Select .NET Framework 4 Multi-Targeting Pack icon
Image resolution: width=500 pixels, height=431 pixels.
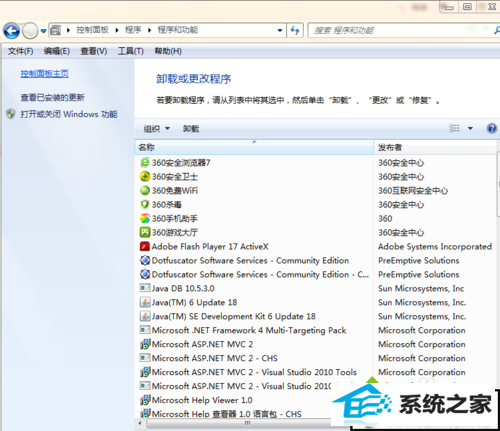click(x=145, y=330)
